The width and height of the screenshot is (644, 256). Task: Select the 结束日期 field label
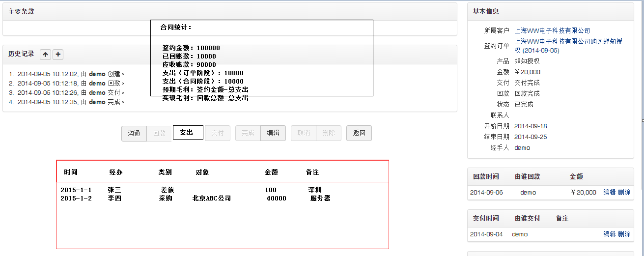497,137
